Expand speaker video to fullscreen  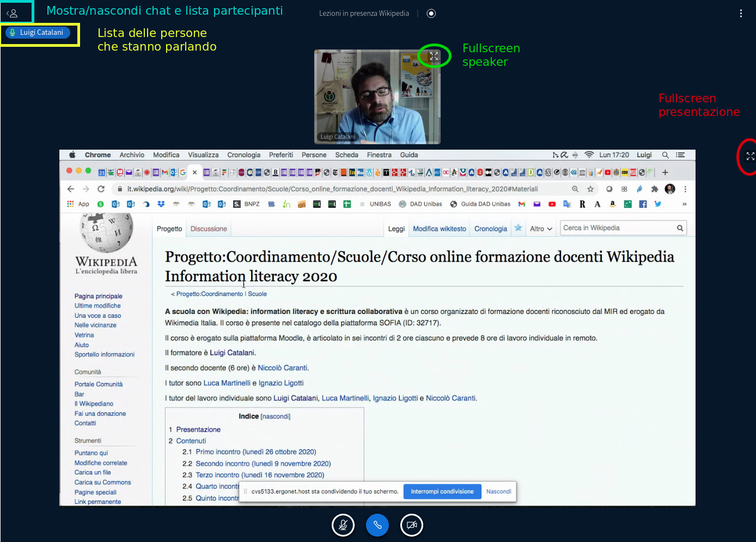434,56
